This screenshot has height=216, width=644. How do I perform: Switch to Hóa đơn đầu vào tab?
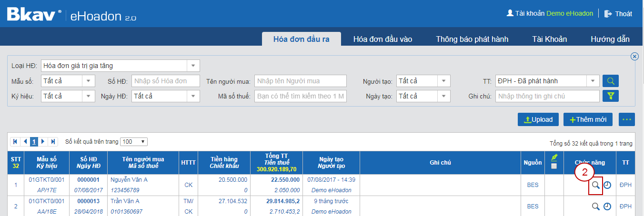(383, 39)
